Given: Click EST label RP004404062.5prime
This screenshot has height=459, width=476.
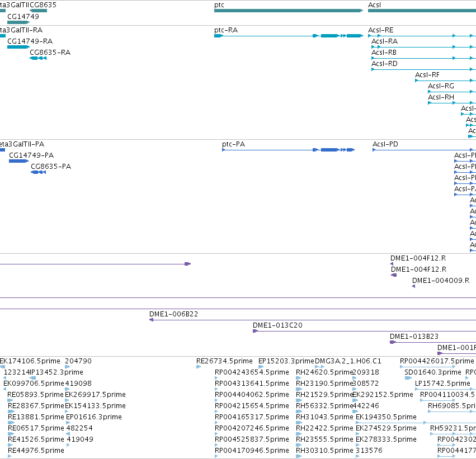Looking at the screenshot, I should coord(252,395).
